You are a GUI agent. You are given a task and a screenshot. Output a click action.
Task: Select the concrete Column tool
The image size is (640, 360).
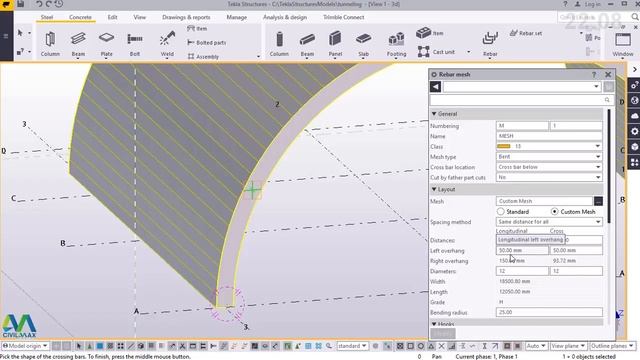click(279, 44)
